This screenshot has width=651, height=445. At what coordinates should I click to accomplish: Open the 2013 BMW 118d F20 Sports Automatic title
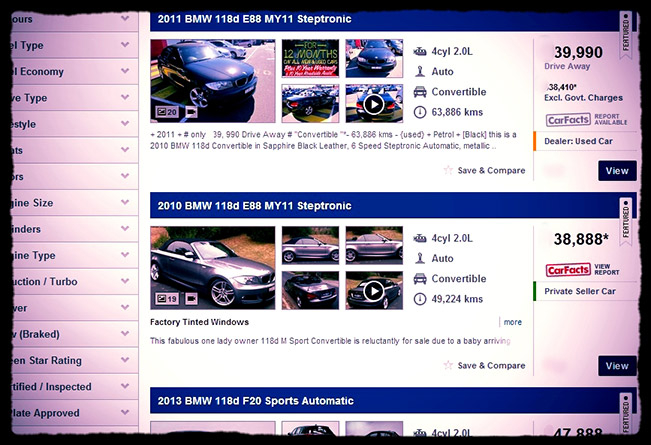coord(256,401)
